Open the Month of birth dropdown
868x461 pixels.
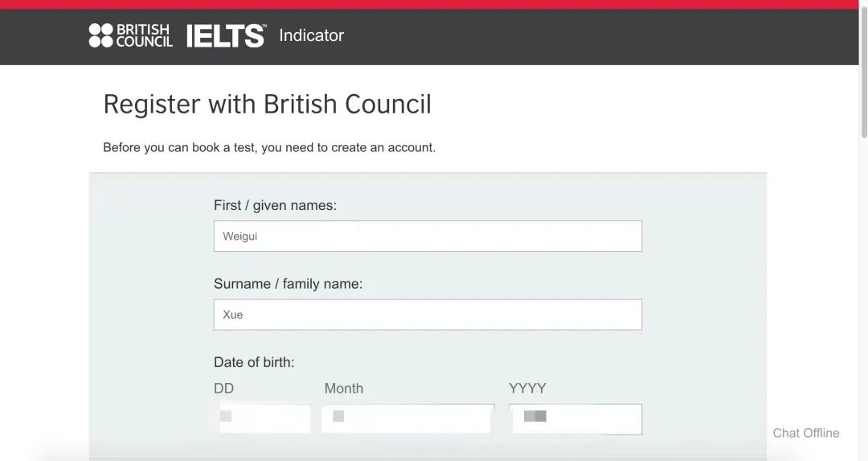[408, 419]
